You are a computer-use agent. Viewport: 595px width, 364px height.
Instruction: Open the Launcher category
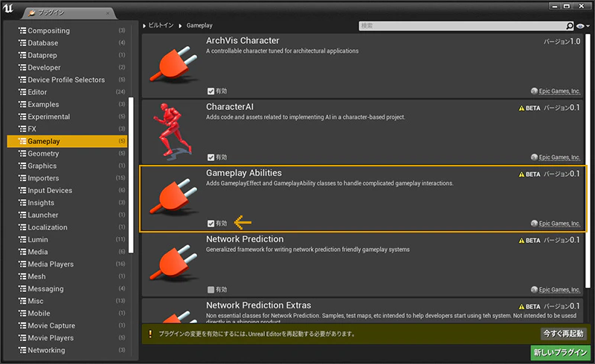(68, 215)
